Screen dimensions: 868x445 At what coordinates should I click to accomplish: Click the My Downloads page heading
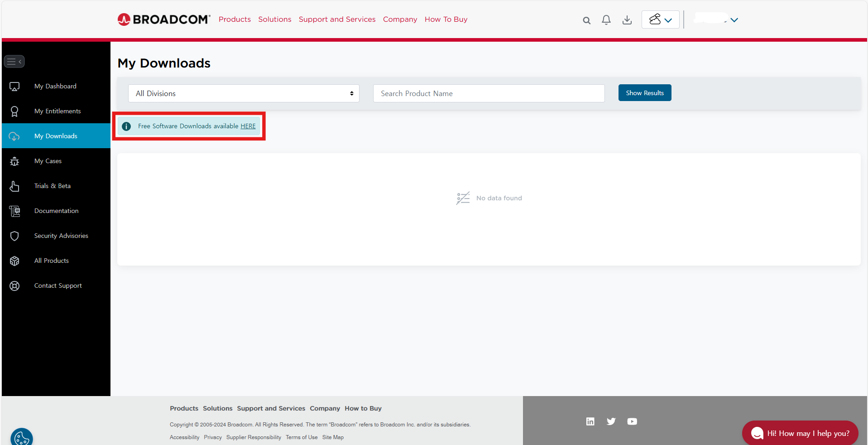(164, 63)
